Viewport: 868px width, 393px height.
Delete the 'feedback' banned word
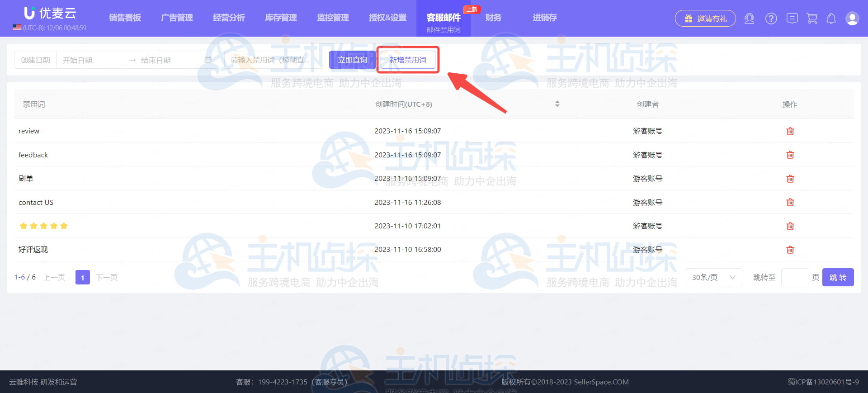pyautogui.click(x=790, y=155)
